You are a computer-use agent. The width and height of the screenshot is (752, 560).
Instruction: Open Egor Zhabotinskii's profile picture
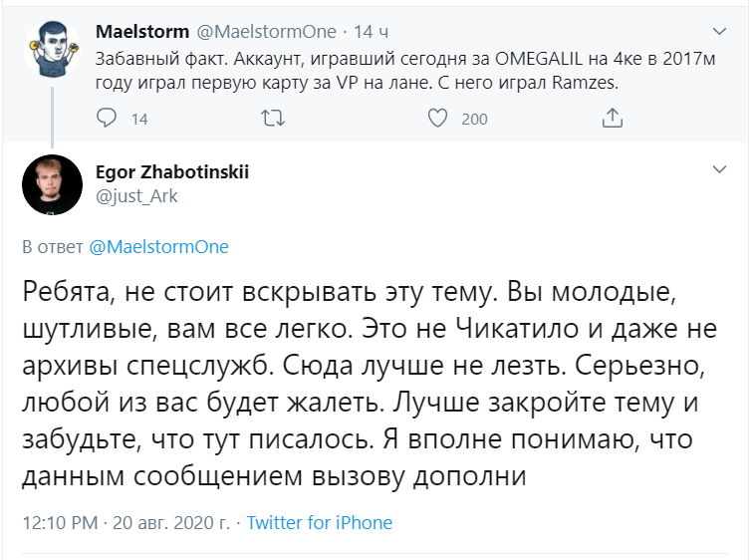[x=51, y=184]
